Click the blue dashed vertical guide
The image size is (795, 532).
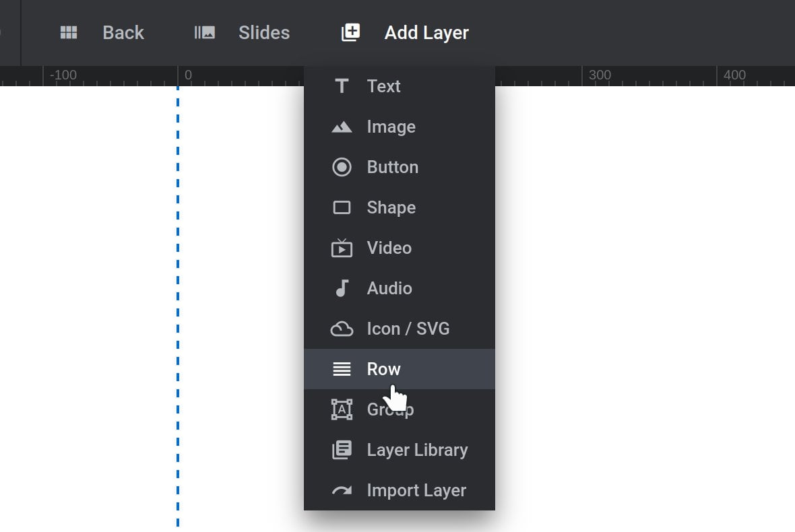coord(178,306)
